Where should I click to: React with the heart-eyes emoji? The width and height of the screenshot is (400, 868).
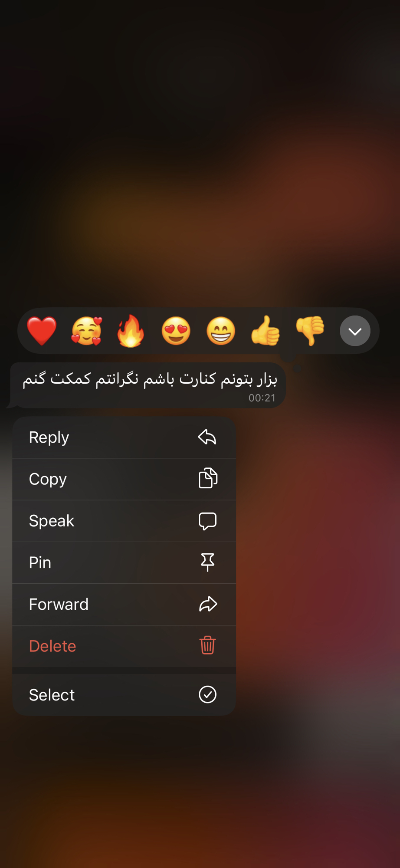pyautogui.click(x=176, y=331)
